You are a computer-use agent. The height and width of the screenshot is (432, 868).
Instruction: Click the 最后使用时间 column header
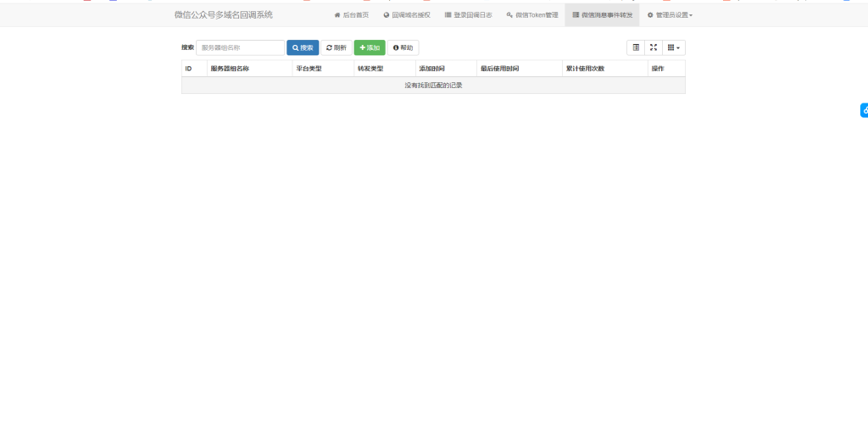click(x=520, y=69)
